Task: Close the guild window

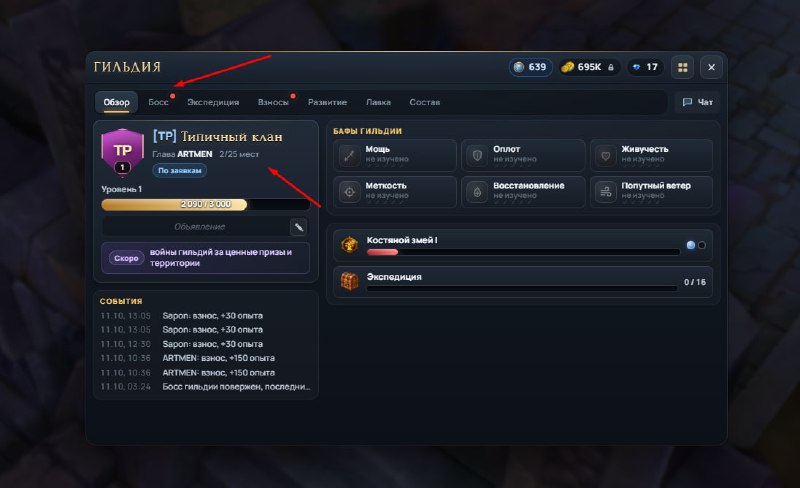Action: click(711, 67)
